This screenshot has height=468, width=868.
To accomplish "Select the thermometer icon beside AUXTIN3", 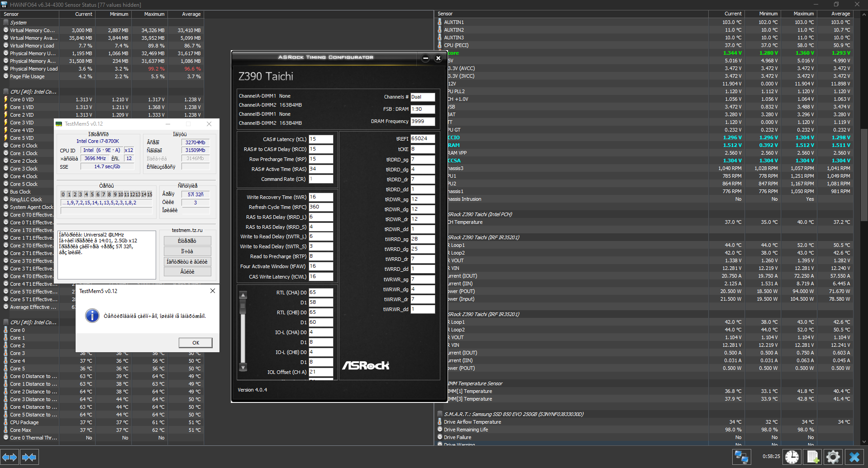I will click(x=439, y=38).
